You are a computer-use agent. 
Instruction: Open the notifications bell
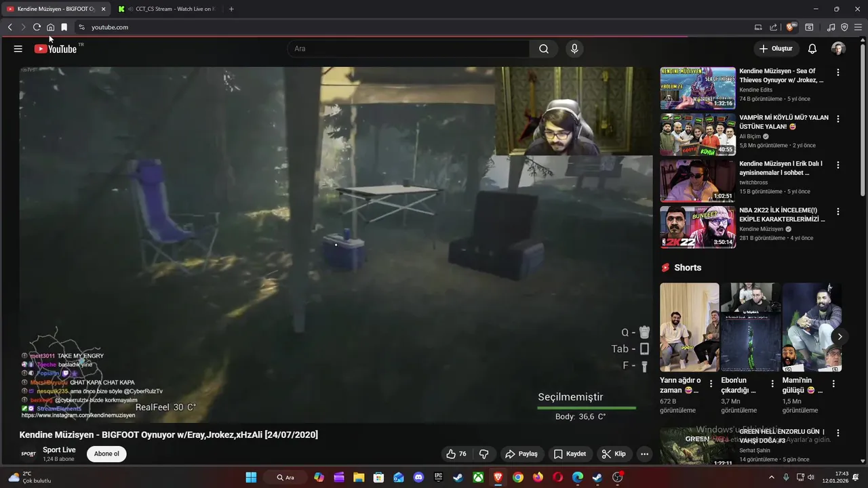click(812, 49)
